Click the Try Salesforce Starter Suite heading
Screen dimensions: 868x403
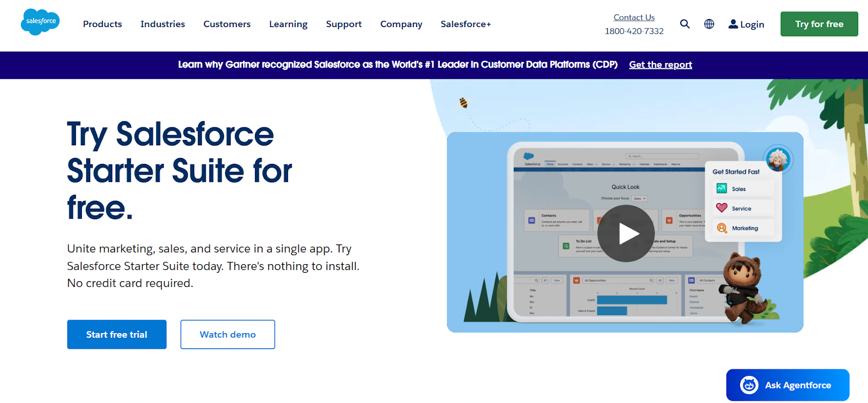(x=180, y=171)
